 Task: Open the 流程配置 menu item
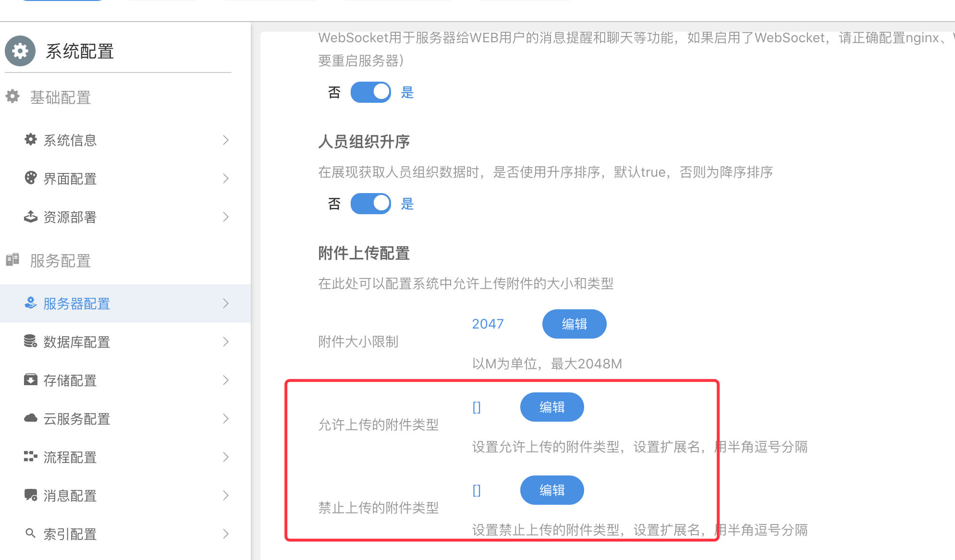(x=70, y=457)
